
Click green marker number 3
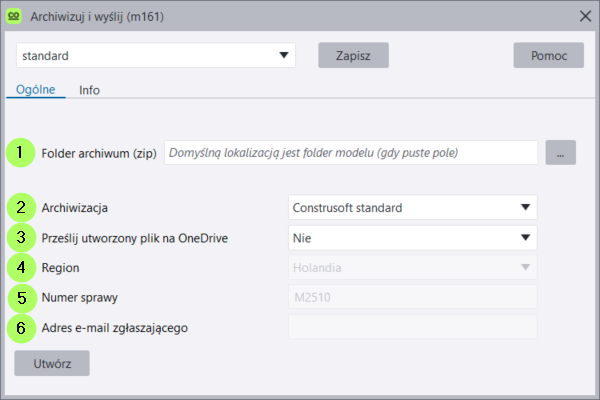point(20,238)
